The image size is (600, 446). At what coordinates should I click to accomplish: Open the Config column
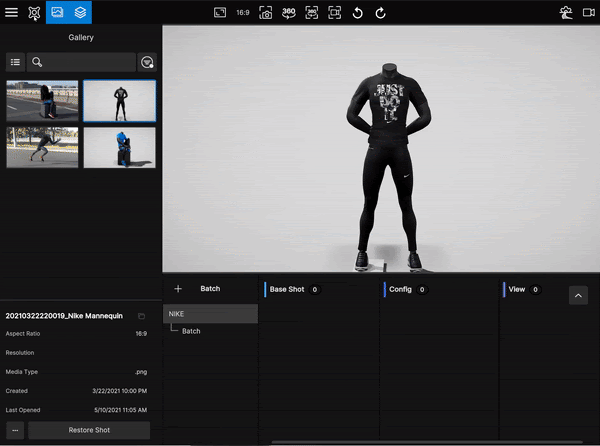[x=400, y=289]
